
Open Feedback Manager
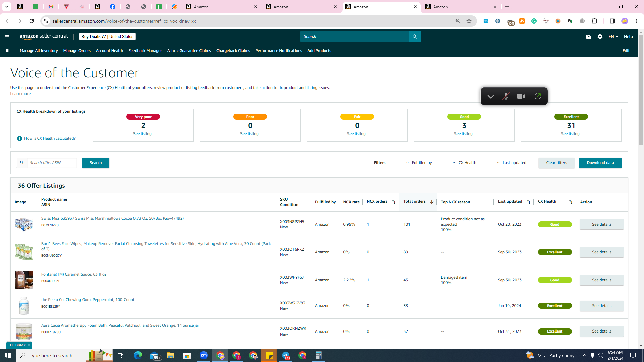coord(145,51)
